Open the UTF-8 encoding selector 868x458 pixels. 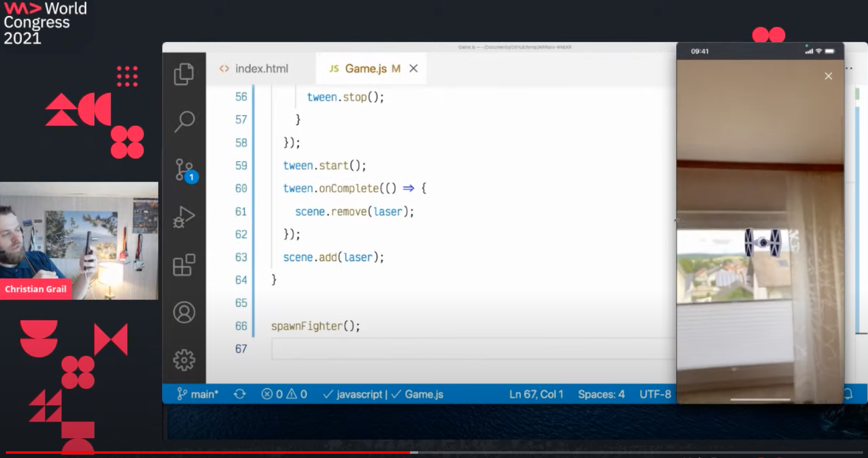pyautogui.click(x=655, y=394)
